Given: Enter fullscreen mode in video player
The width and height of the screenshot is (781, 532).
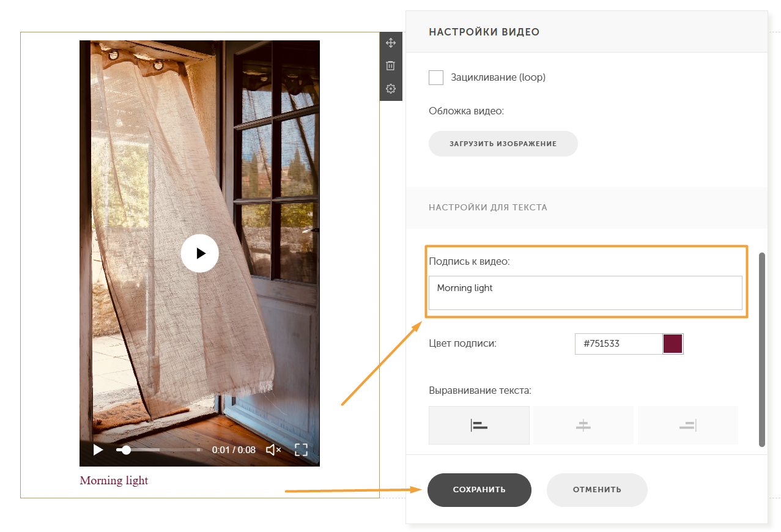Looking at the screenshot, I should [x=301, y=450].
